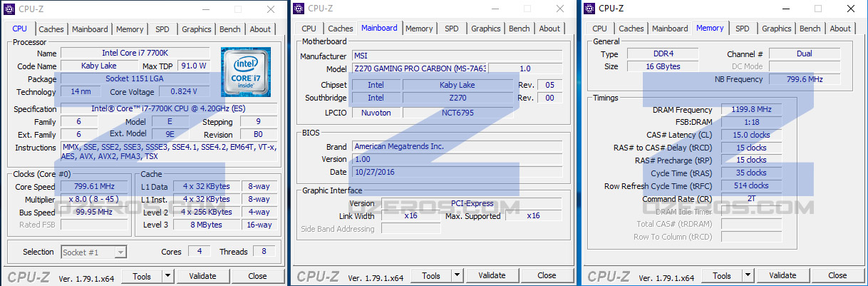This screenshot has width=868, height=286.
Task: Switch to CPU tab in middle Mainboard window
Action: (x=309, y=29)
